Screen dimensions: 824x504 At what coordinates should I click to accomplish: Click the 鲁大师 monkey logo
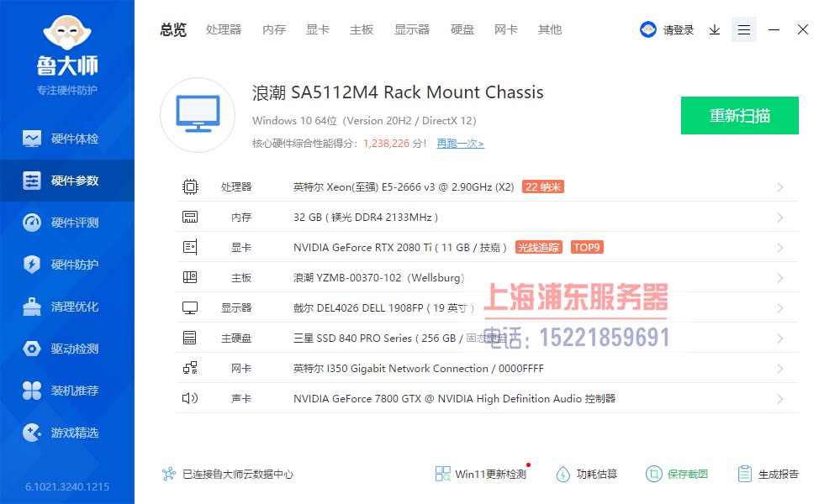click(66, 34)
